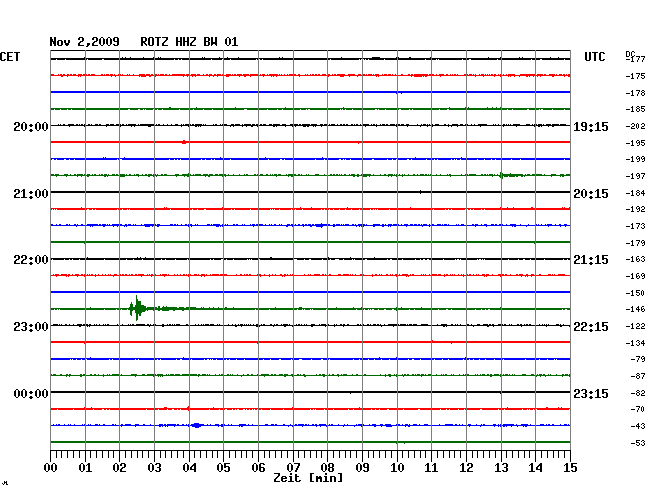Click minute label "05" on the bottom axis
This screenshot has height=494, width=650.
[x=223, y=467]
